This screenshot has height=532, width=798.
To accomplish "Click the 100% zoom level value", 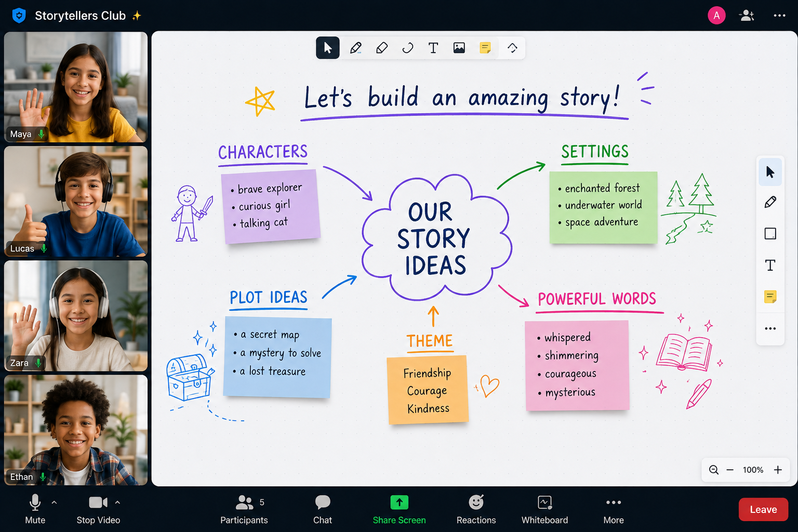I will pyautogui.click(x=753, y=470).
